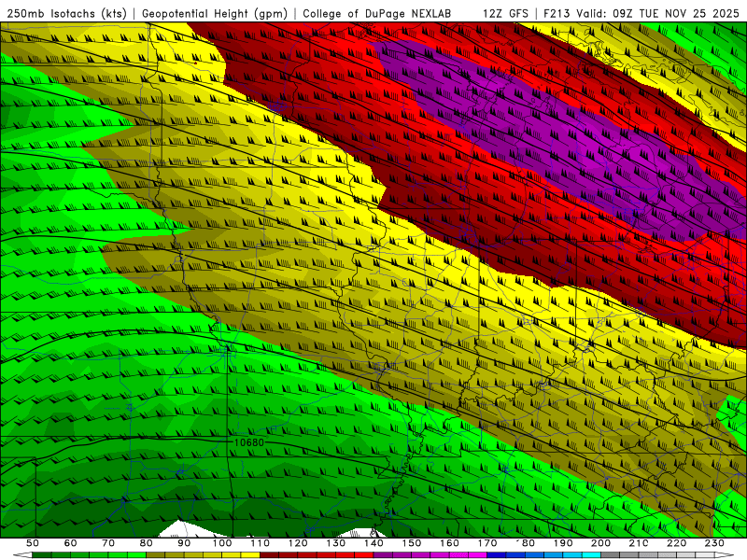Click the '10680' height contour label
The height and width of the screenshot is (560, 747).
249,442
